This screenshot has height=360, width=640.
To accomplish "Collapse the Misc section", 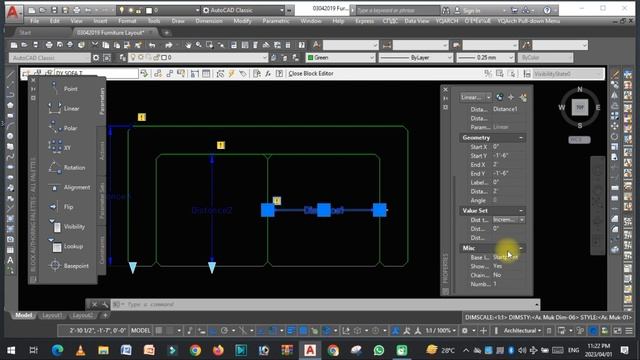I will [x=521, y=248].
